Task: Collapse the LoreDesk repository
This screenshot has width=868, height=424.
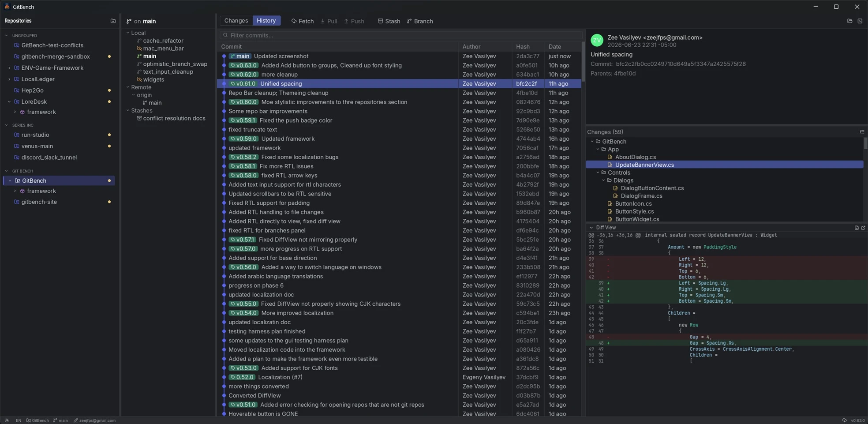Action: click(9, 101)
